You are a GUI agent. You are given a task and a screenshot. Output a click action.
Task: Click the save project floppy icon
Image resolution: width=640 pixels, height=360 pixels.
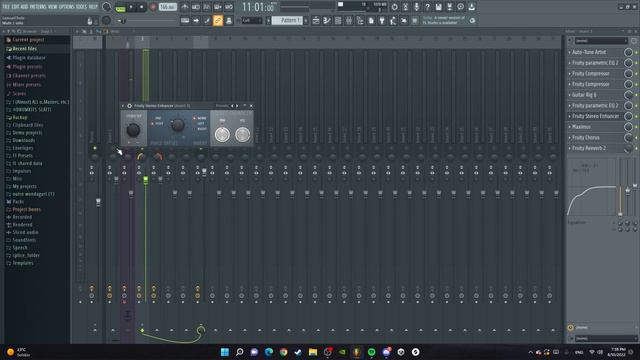pyautogui.click(x=438, y=7)
